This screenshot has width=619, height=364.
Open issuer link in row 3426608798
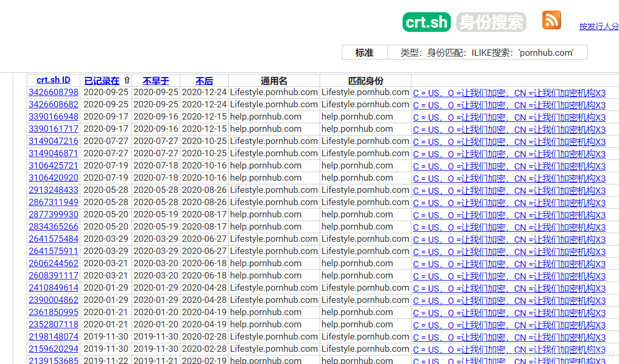click(509, 93)
